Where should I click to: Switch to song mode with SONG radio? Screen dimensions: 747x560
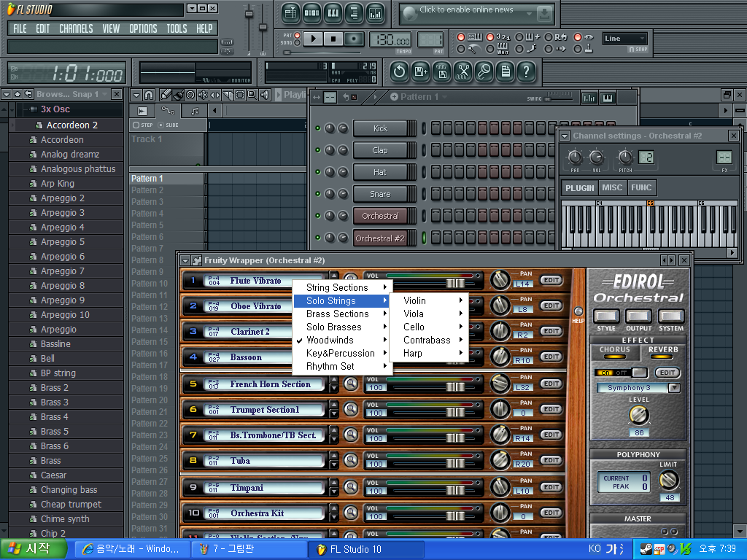click(298, 43)
